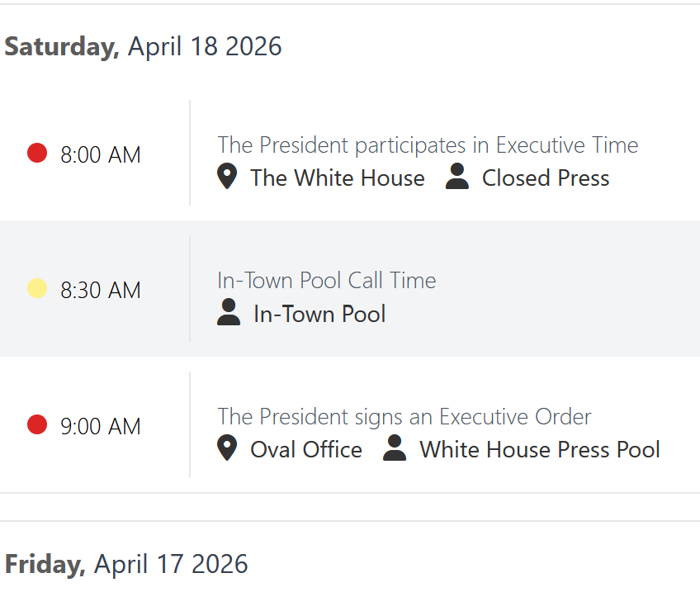Click location pin icon beside Oval Office
700x611 pixels.
click(x=227, y=448)
